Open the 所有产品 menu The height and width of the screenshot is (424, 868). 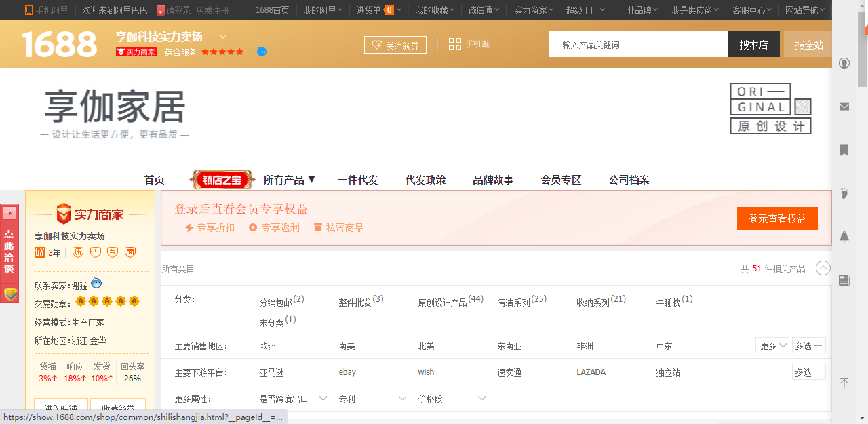290,180
